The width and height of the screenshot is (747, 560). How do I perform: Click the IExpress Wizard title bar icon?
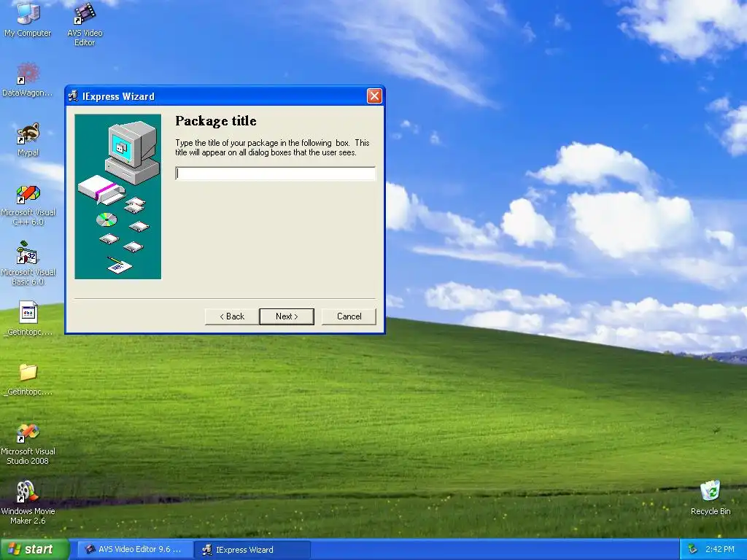point(73,96)
